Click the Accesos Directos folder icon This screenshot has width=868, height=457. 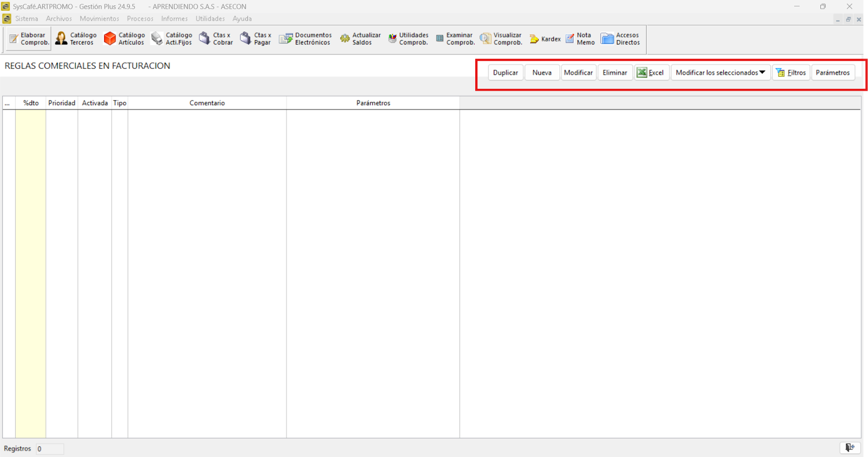(608, 39)
